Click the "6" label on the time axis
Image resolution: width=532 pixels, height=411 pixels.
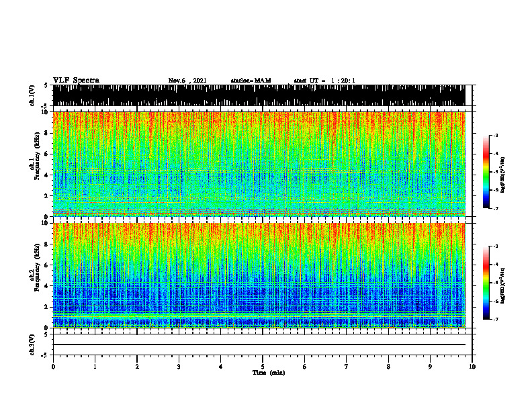point(305,367)
